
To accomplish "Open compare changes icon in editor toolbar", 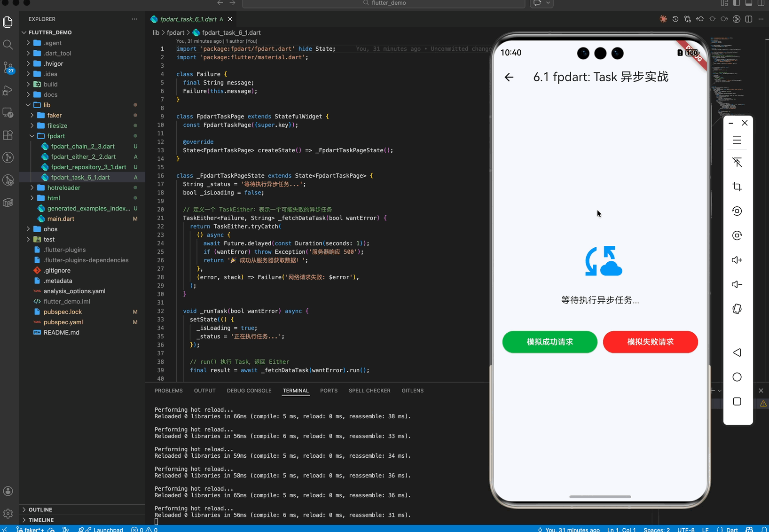I will click(x=688, y=19).
